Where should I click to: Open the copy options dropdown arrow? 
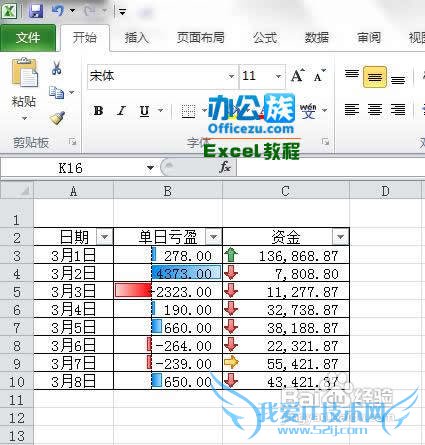click(72, 92)
